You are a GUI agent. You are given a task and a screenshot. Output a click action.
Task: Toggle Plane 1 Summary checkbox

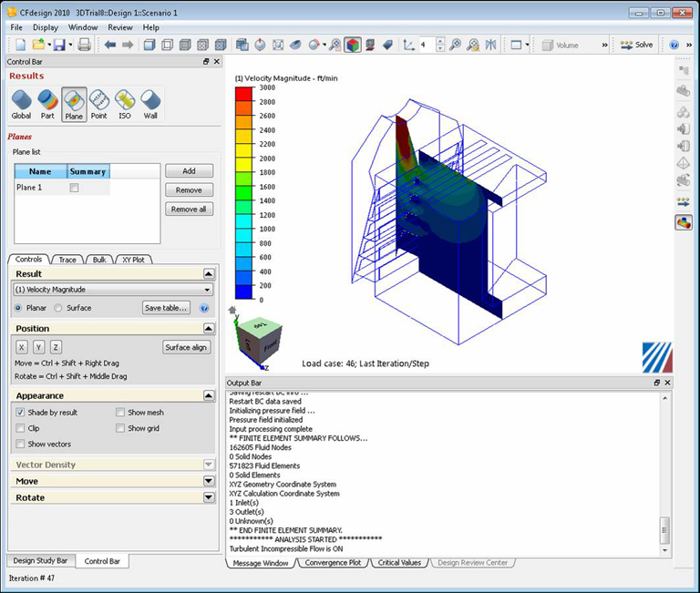coord(74,188)
